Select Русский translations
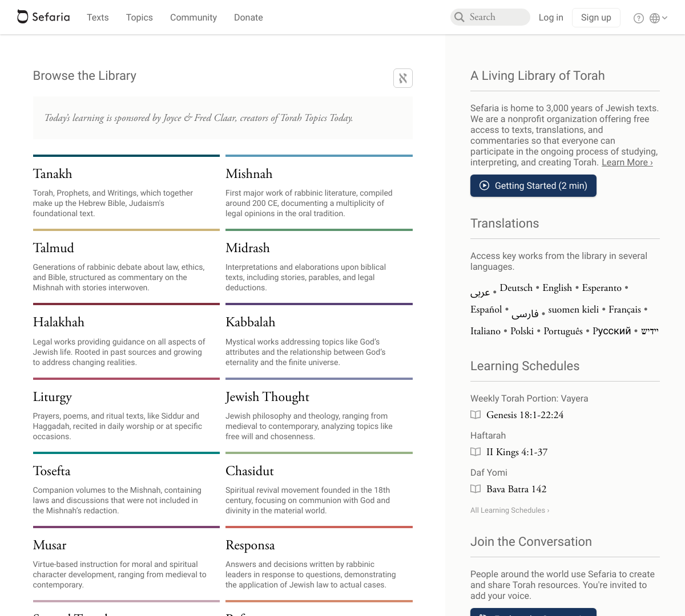The height and width of the screenshot is (616, 685). 612,331
